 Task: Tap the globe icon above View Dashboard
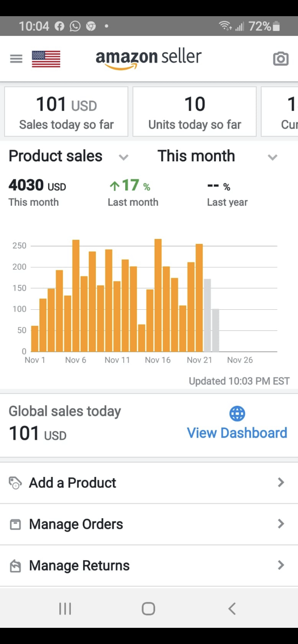coord(237,414)
